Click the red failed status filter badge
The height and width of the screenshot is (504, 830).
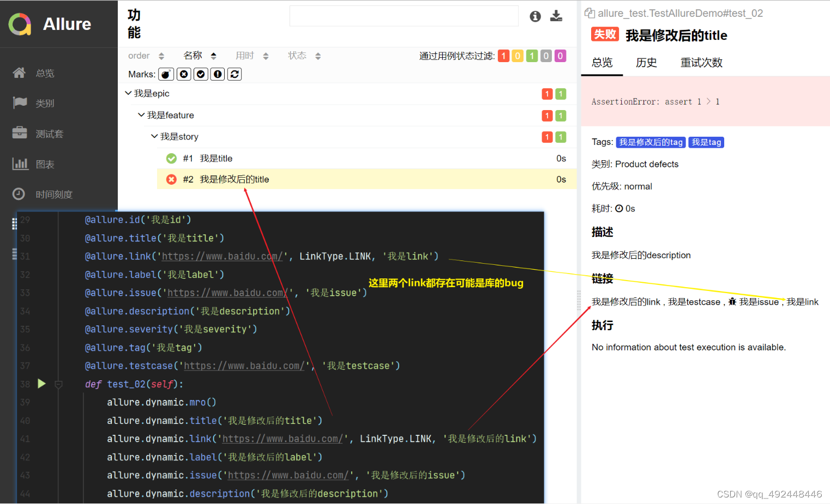tap(503, 56)
